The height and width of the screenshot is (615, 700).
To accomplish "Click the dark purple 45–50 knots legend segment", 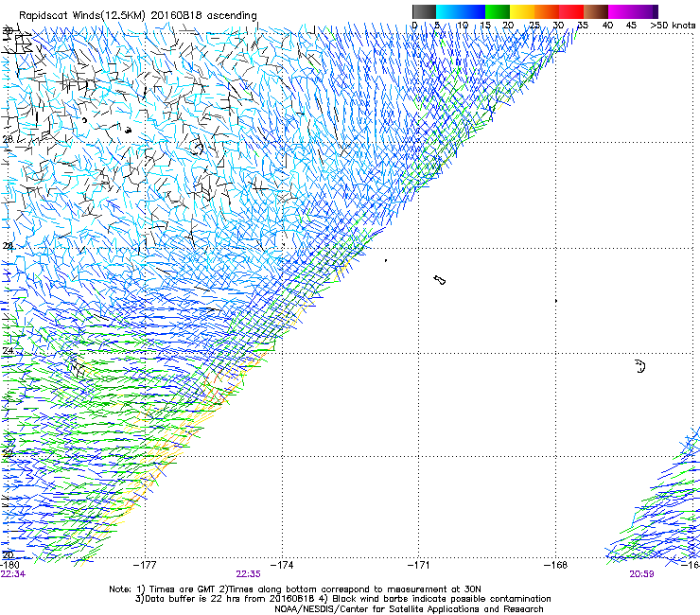I will (x=645, y=11).
